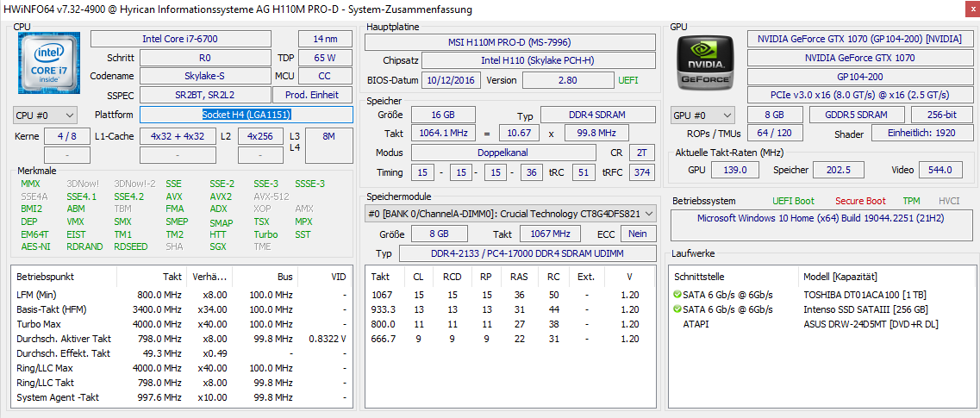Click the L2 cache 4x256 field
Viewport: 980px width, 418px height.
[x=260, y=136]
